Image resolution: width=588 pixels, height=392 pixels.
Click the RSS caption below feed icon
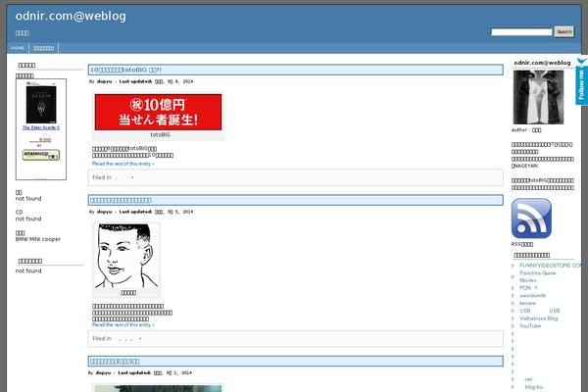522,244
